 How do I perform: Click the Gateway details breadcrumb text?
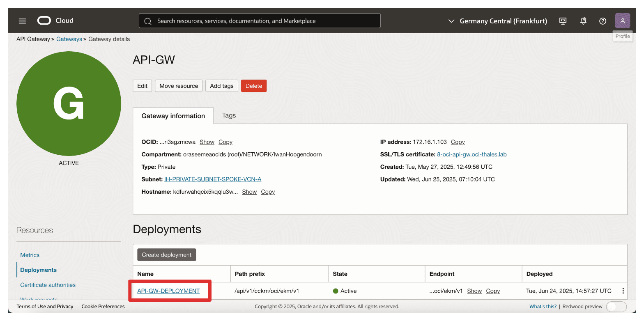point(109,39)
